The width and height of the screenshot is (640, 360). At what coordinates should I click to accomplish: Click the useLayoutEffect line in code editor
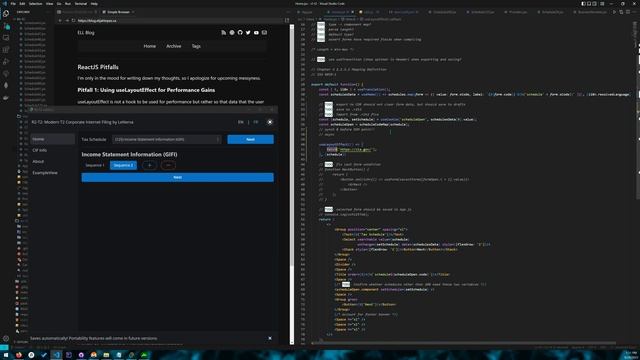click(x=341, y=144)
